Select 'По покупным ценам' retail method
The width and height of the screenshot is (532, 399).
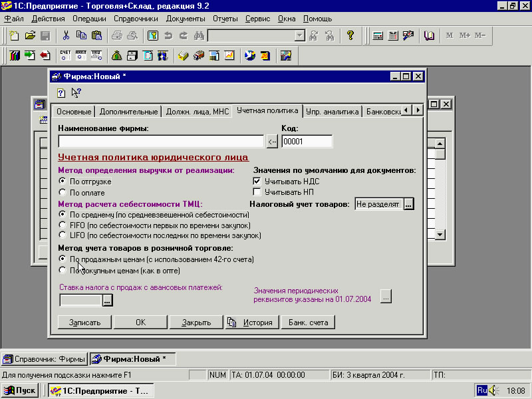[x=62, y=271]
